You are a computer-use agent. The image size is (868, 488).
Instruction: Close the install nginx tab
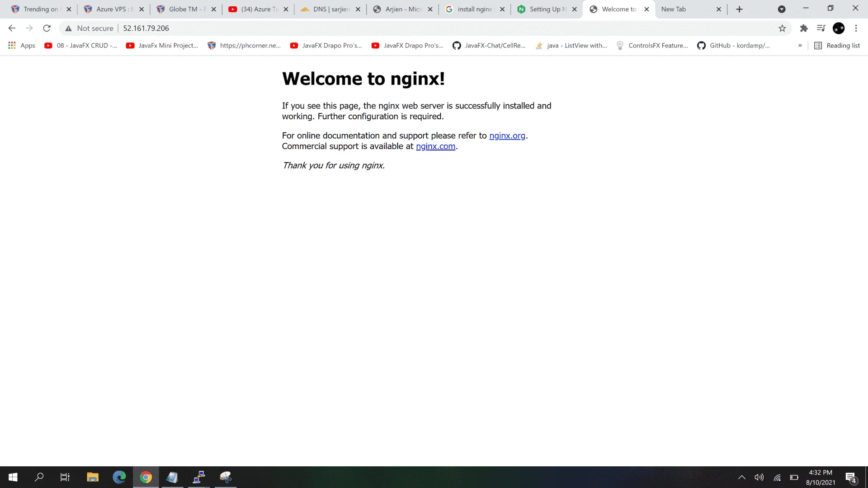(502, 9)
